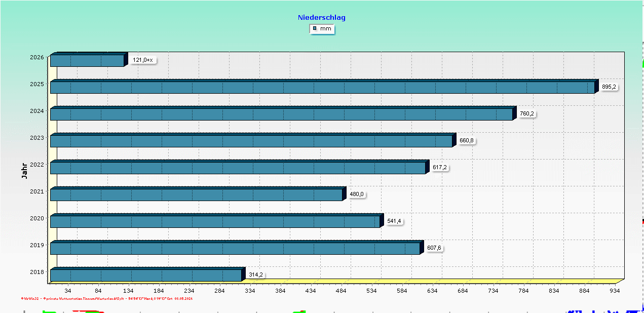Click the 2026 year axis label
This screenshot has width=644, height=313.
[37, 57]
